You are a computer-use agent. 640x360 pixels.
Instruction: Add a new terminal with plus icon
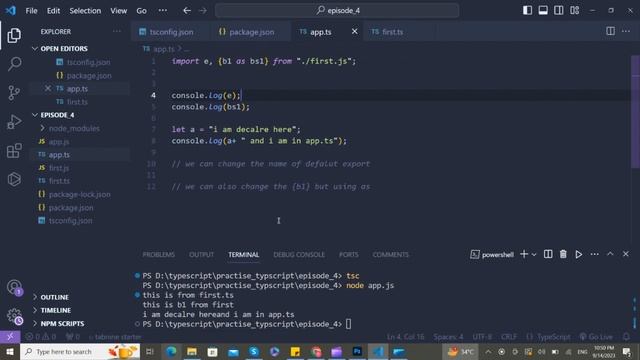pyautogui.click(x=524, y=254)
